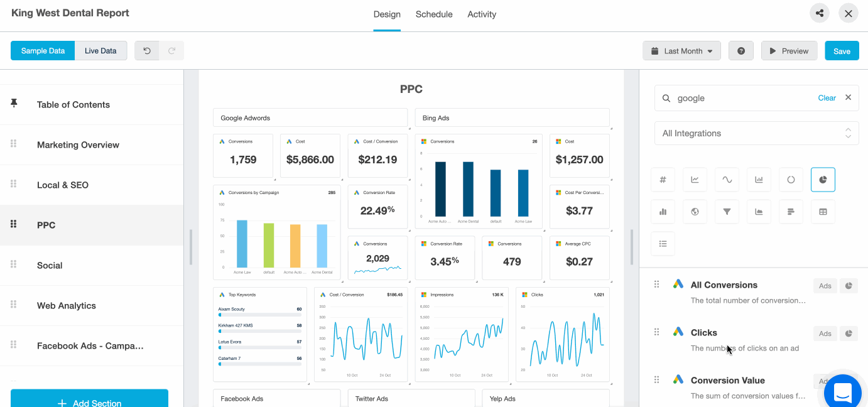
Task: Click the redo arrow button
Action: click(171, 51)
